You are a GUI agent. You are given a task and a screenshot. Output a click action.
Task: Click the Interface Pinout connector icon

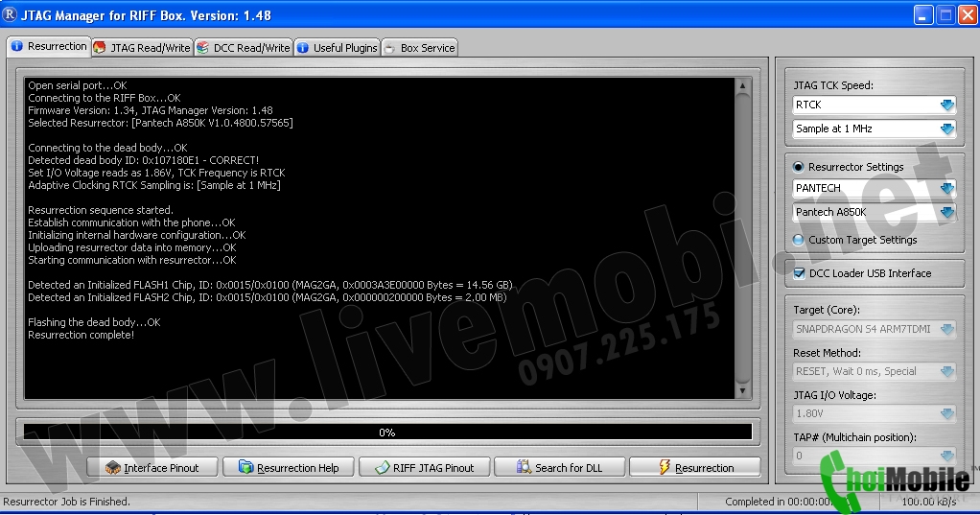112,467
